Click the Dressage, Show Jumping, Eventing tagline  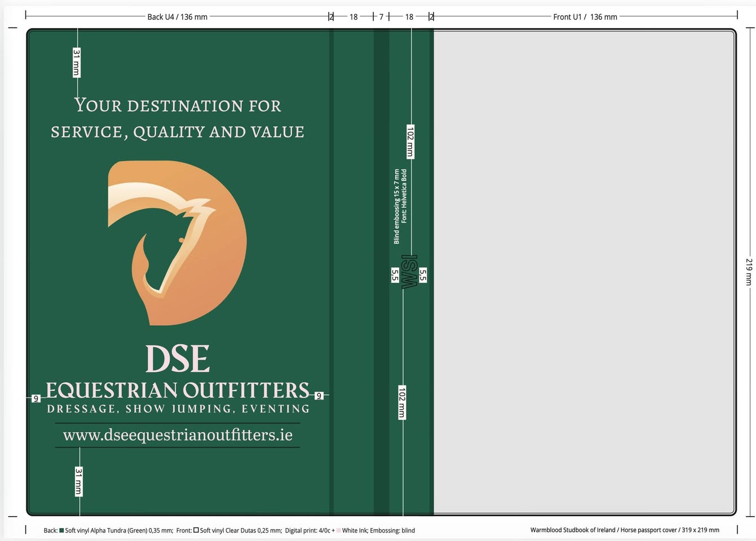[x=178, y=409]
